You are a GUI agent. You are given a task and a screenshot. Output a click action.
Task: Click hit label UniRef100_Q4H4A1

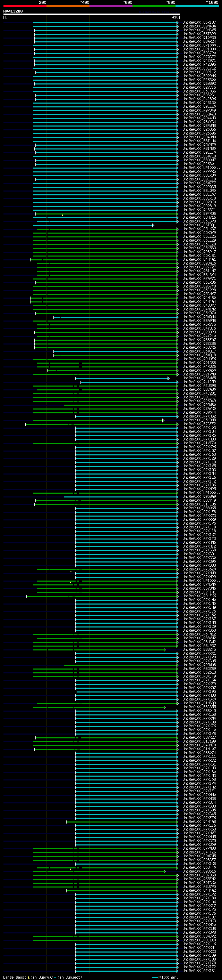pyautogui.click(x=199, y=259)
